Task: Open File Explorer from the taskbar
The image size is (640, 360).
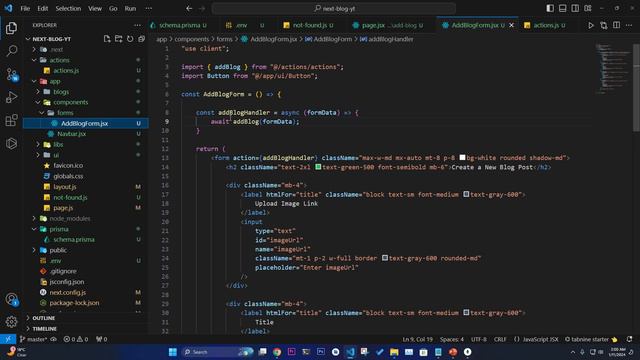Action: click(x=394, y=352)
